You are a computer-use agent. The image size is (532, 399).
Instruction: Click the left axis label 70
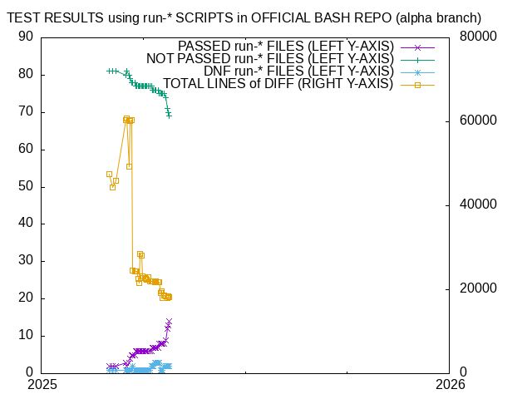26,111
